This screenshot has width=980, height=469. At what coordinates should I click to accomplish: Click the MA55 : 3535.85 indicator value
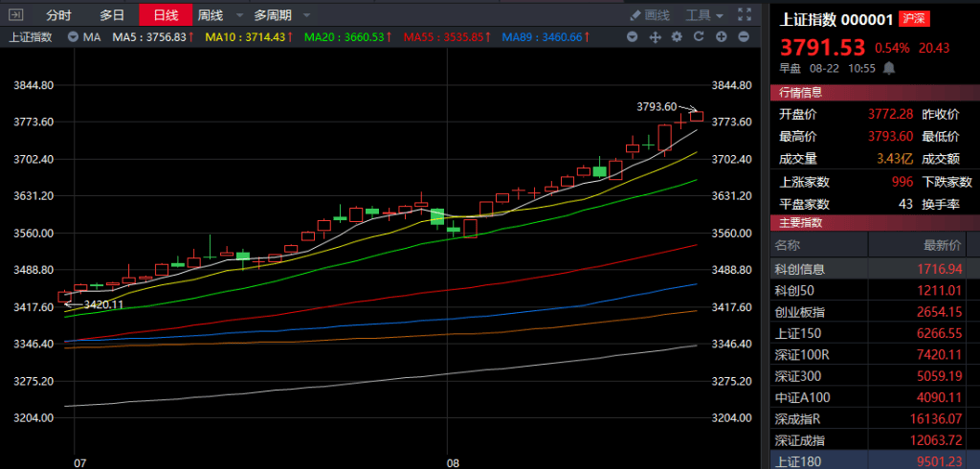tap(447, 37)
